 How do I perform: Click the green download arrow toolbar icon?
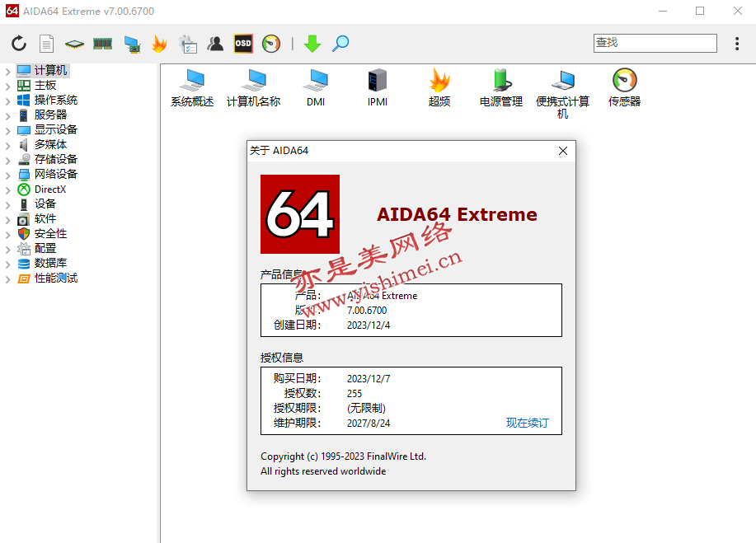tap(312, 44)
